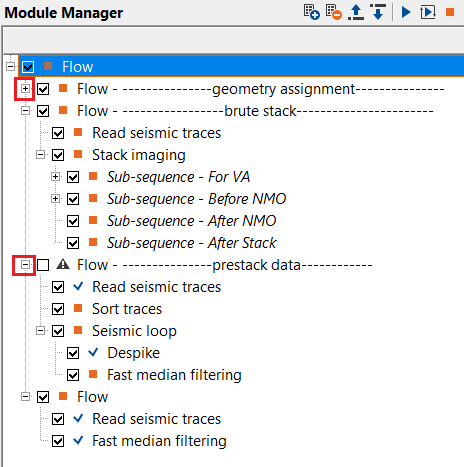The width and height of the screenshot is (464, 467).
Task: Select the brute stack flow row
Action: (x=255, y=111)
